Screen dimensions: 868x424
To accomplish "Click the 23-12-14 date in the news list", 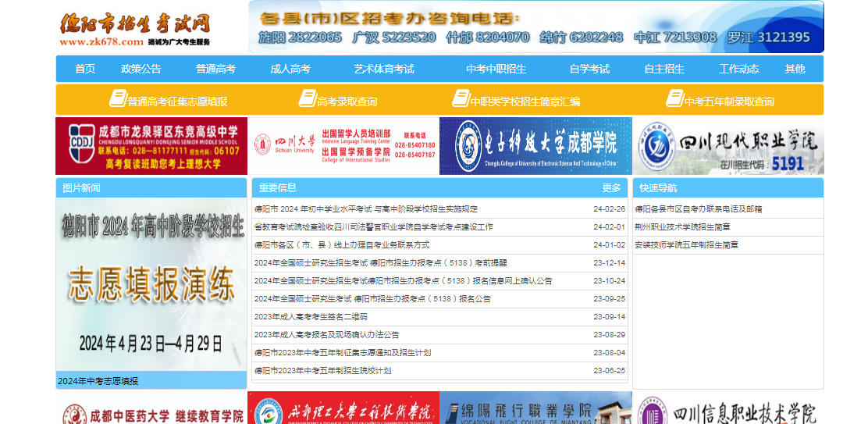I will point(610,263).
